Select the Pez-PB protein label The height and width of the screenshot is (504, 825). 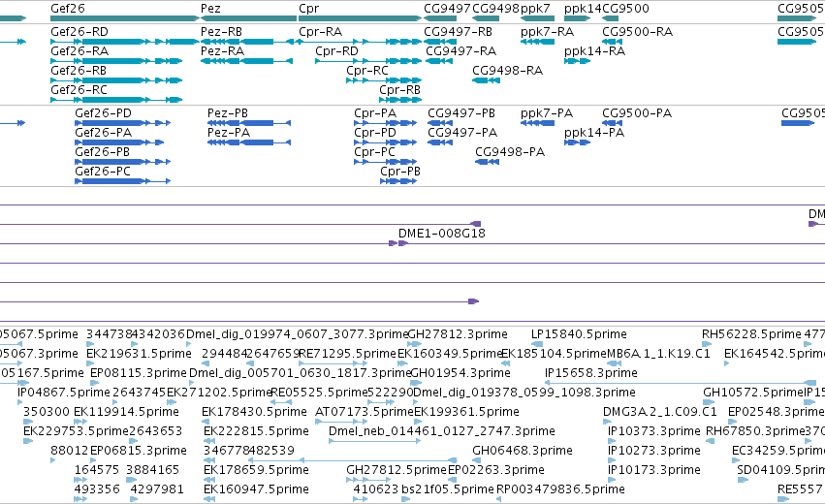[227, 113]
